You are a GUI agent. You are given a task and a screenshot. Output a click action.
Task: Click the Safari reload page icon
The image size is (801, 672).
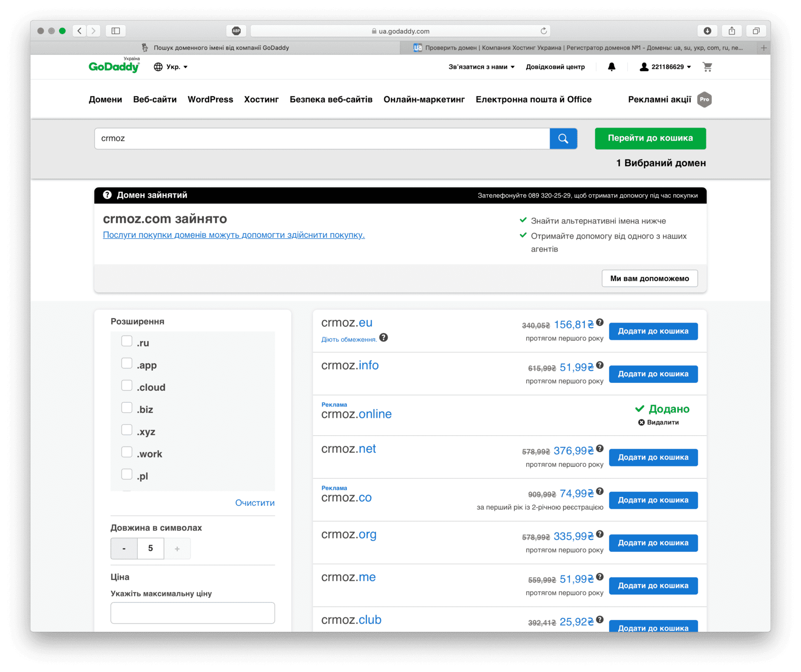(544, 31)
